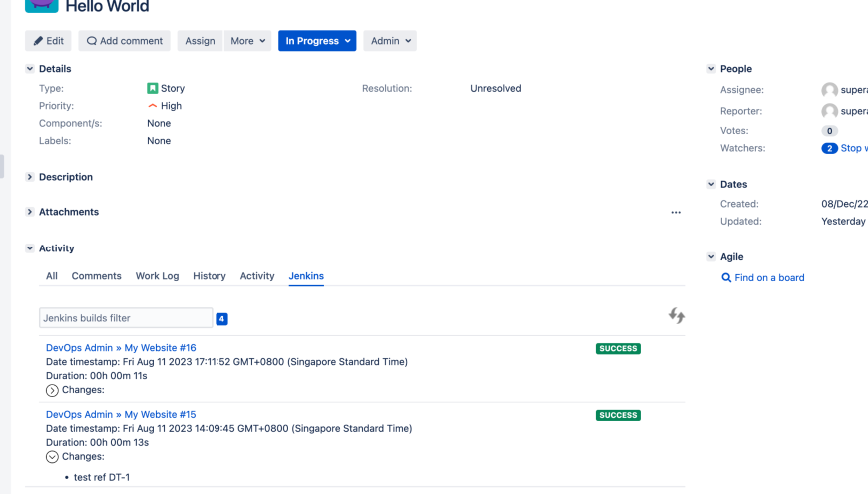Expand the Description section
868x494 pixels.
(30, 177)
